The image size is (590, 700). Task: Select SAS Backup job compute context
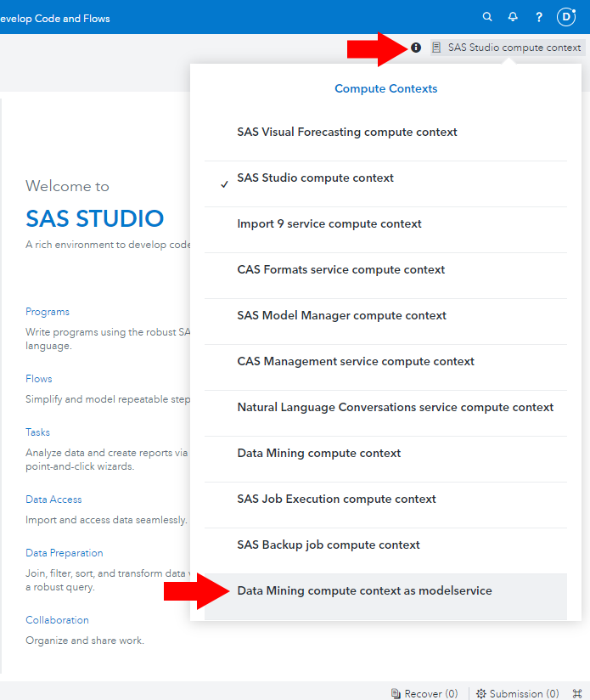329,545
